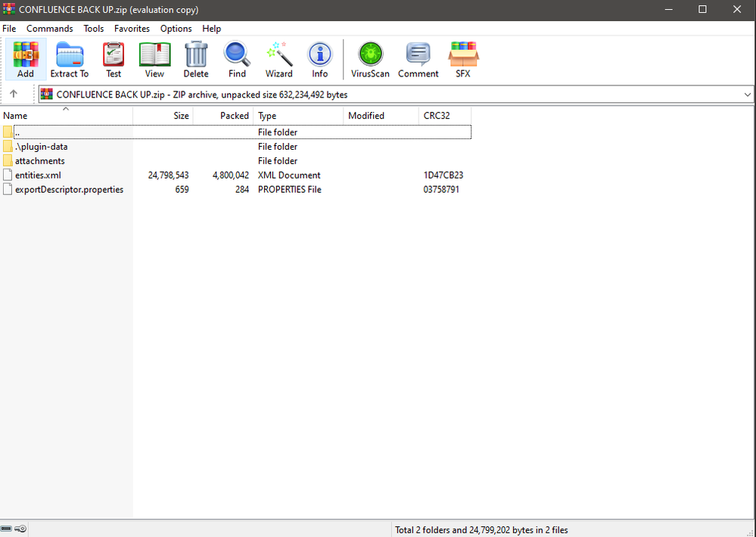Select the .\plugin-data folder name

(x=42, y=147)
